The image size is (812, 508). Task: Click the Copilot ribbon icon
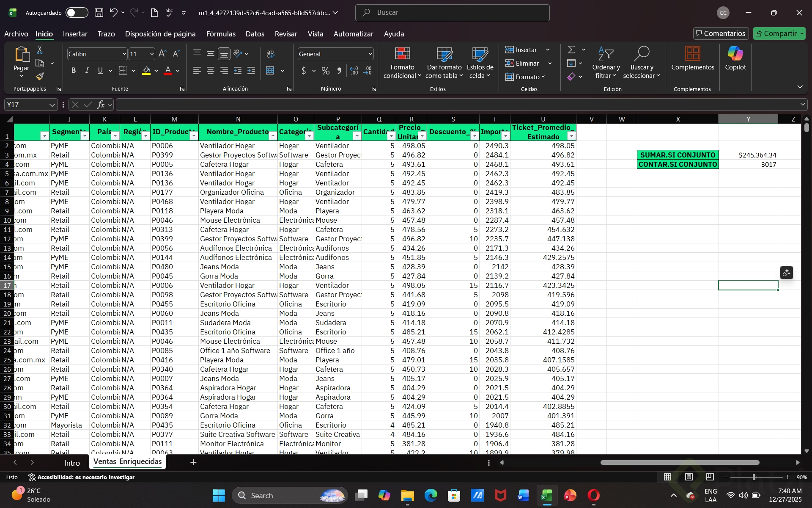(735, 58)
